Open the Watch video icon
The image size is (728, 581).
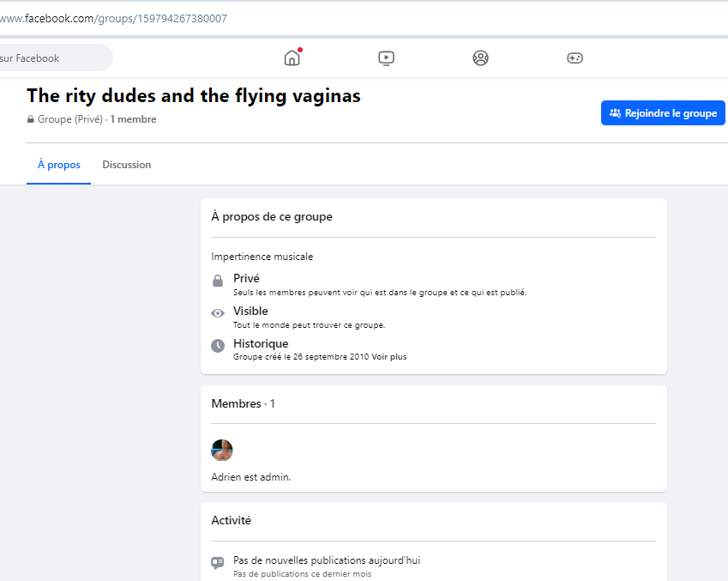pyautogui.click(x=386, y=58)
